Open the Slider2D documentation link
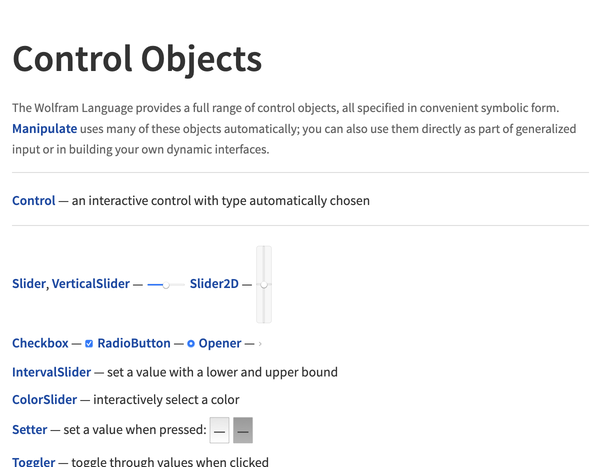This screenshot has height=467, width=601. point(214,284)
